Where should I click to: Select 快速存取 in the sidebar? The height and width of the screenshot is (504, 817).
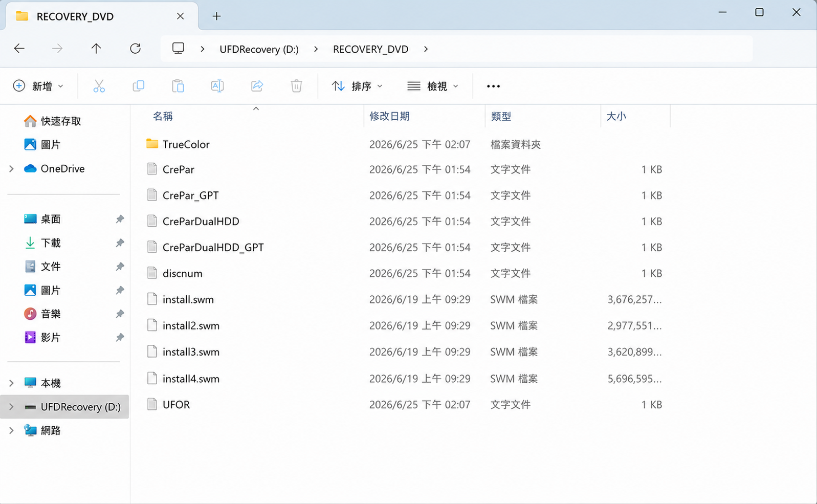click(52, 121)
